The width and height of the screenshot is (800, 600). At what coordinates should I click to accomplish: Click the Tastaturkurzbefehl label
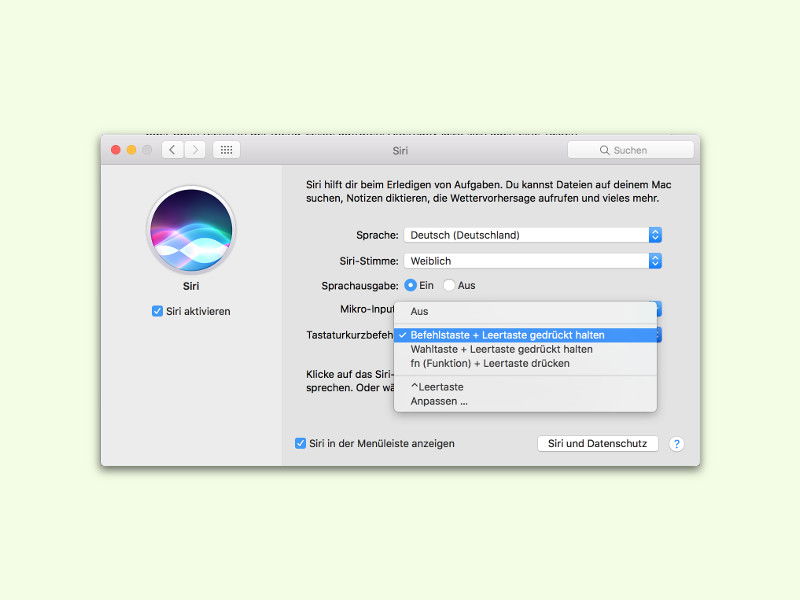click(349, 335)
